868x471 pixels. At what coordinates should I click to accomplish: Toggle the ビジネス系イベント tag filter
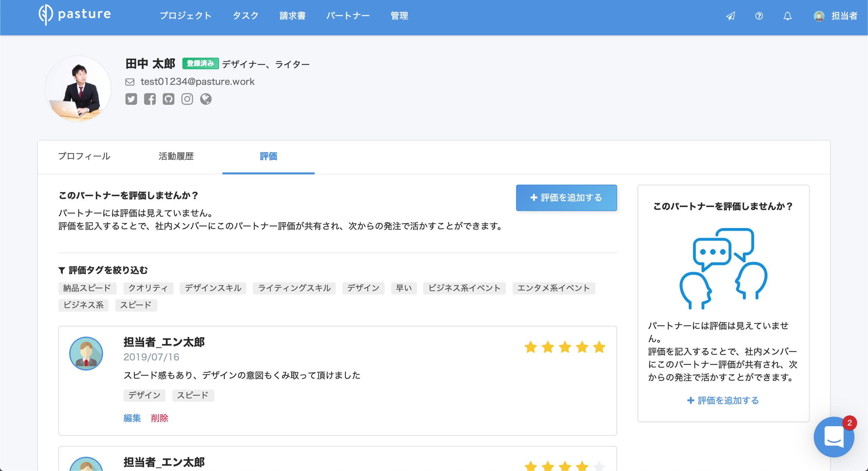(x=464, y=288)
